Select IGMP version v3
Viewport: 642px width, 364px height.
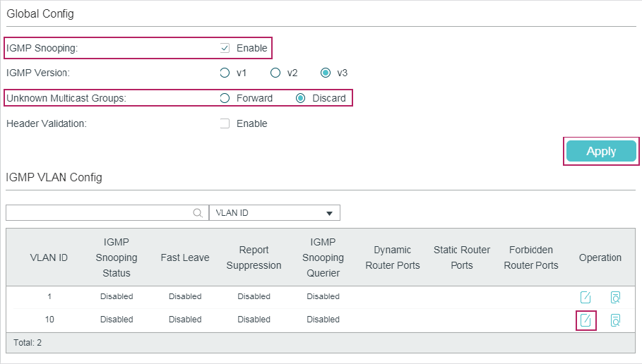pyautogui.click(x=326, y=73)
